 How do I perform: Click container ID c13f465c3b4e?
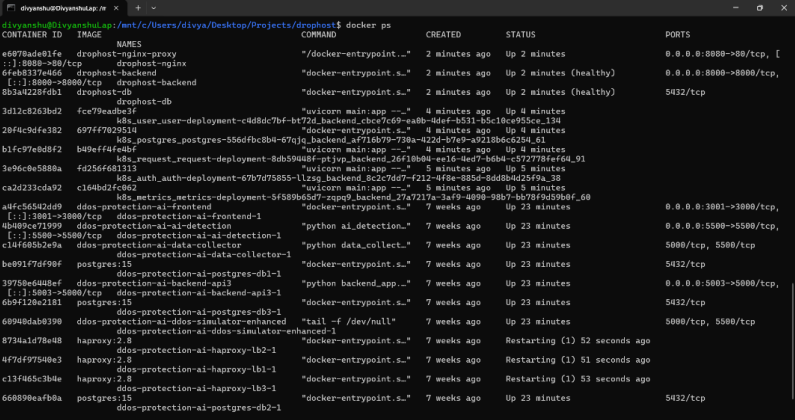(x=32, y=379)
